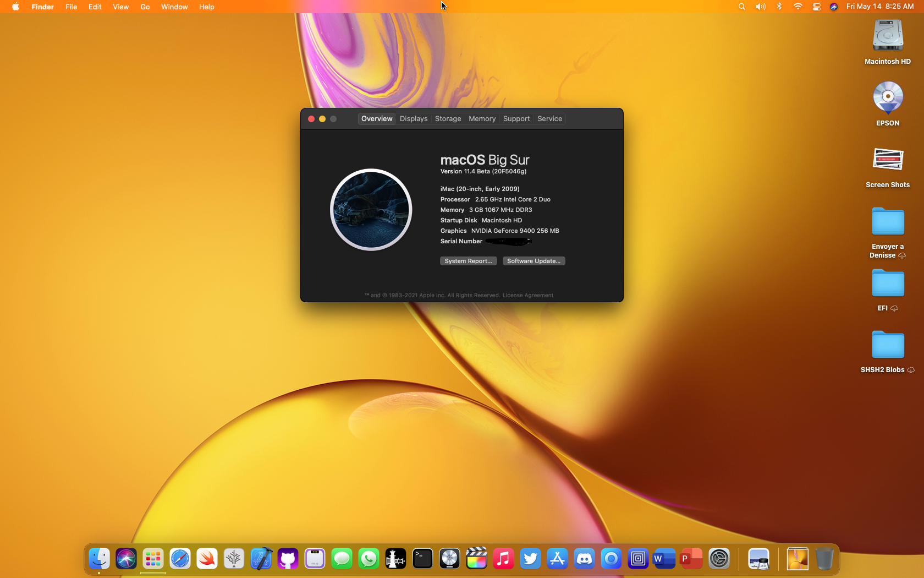
Task: Switch to the Storage tab
Action: click(x=448, y=119)
